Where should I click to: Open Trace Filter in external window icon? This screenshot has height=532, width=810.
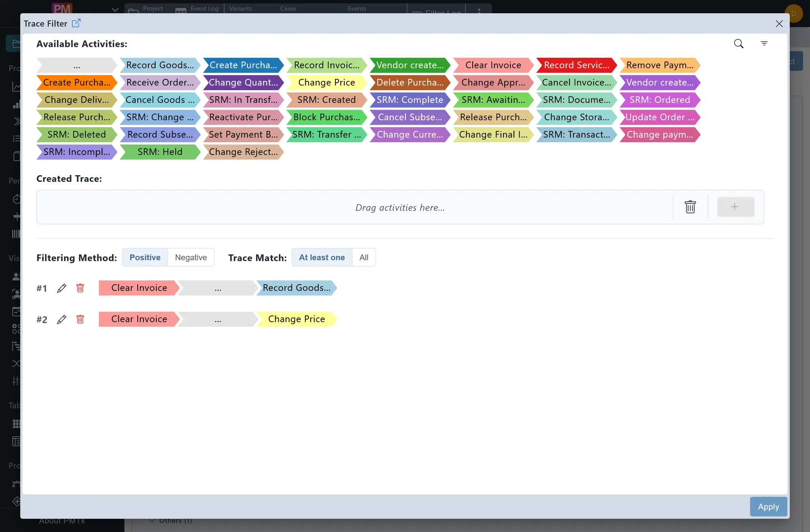point(76,23)
